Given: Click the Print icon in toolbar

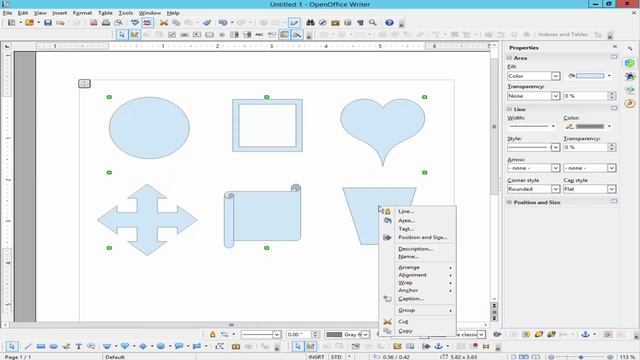Looking at the screenshot, I should (x=106, y=23).
